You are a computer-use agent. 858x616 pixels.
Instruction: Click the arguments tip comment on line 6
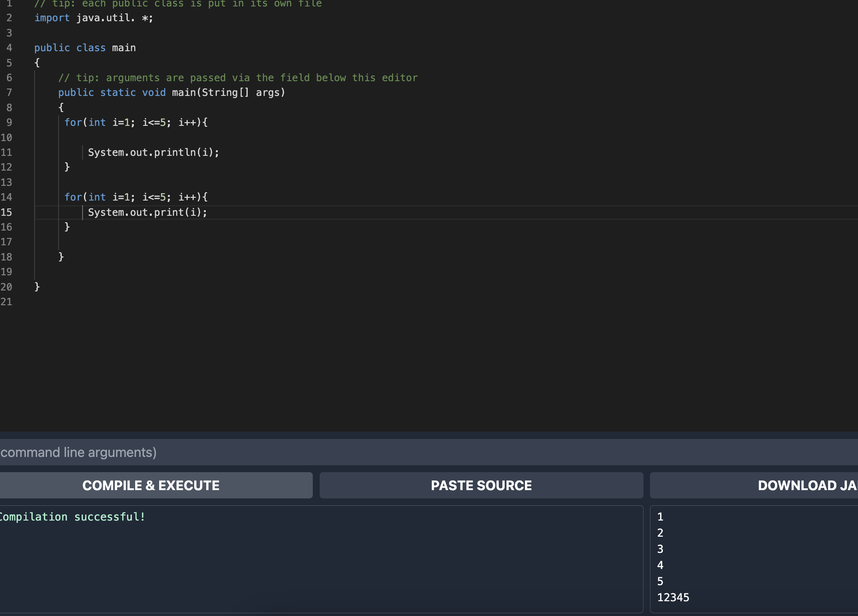click(x=238, y=78)
